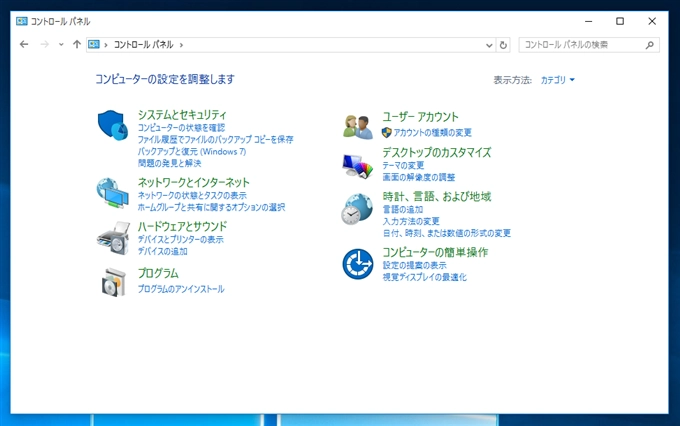Go back with the back arrow
Image resolution: width=680 pixels, height=426 pixels.
24,44
